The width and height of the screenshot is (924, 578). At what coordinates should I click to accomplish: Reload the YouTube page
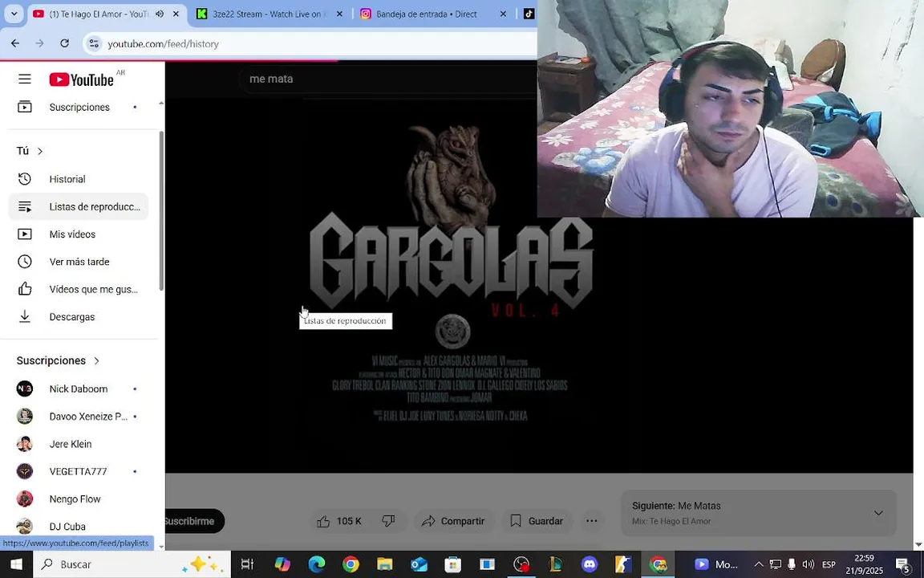click(x=65, y=43)
